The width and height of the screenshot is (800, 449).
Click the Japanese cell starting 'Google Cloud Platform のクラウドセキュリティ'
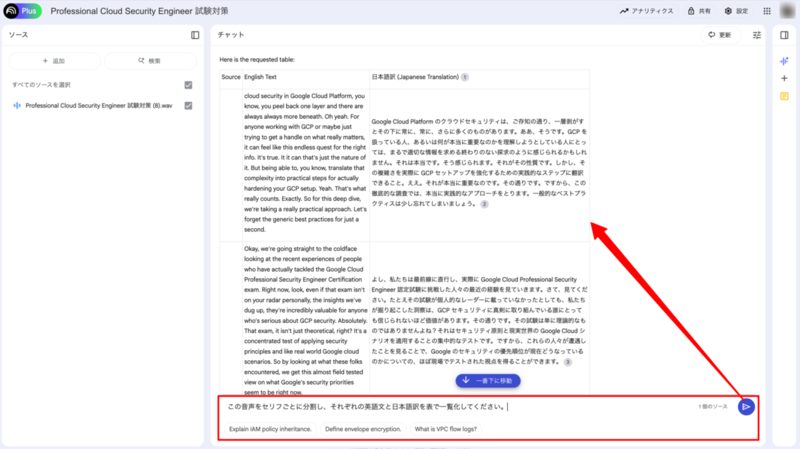click(x=479, y=163)
